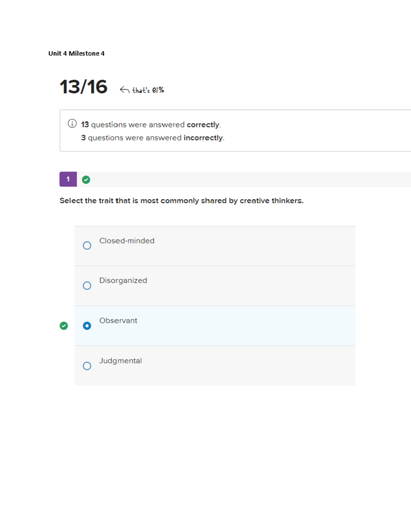The image size is (411, 532).
Task: Click the Observant answer label
Action: (118, 321)
